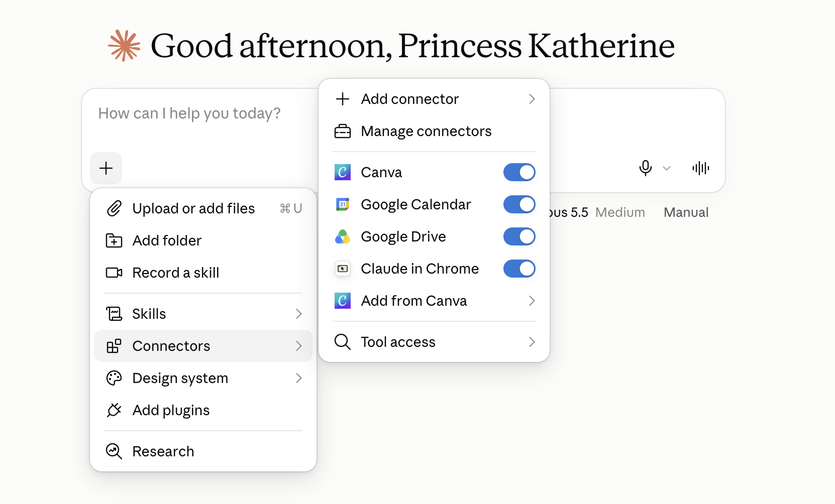Click the plug icon beside Add plugins
Viewport: 835px width, 504px height.
[x=114, y=410]
